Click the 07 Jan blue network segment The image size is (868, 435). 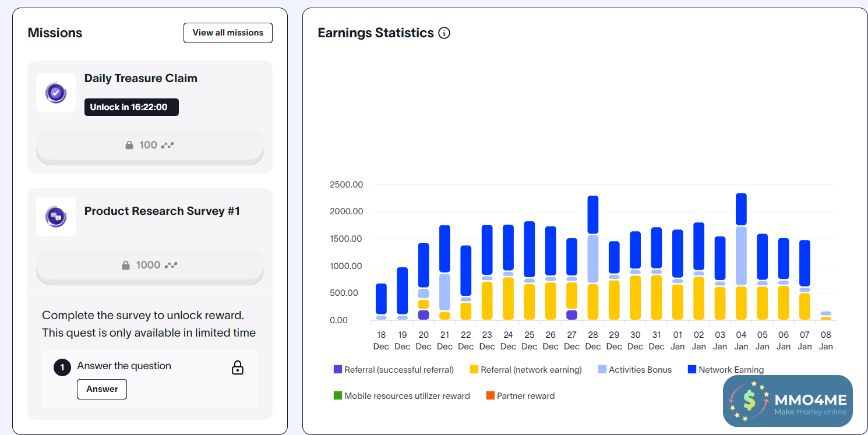805,263
